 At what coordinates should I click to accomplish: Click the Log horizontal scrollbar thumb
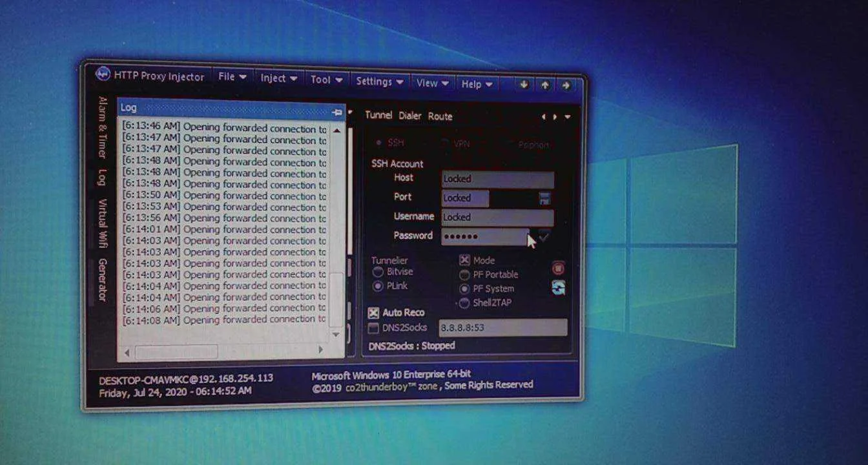pos(176,352)
